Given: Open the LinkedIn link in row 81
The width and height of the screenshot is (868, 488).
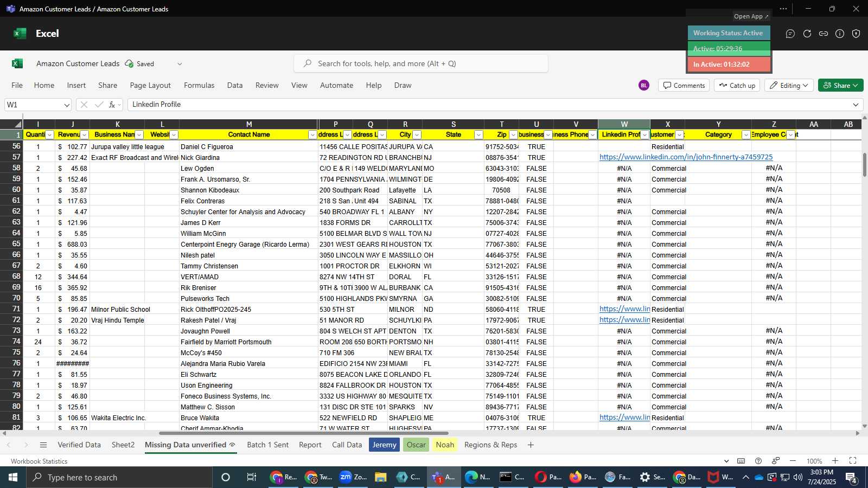Looking at the screenshot, I should [624, 418].
